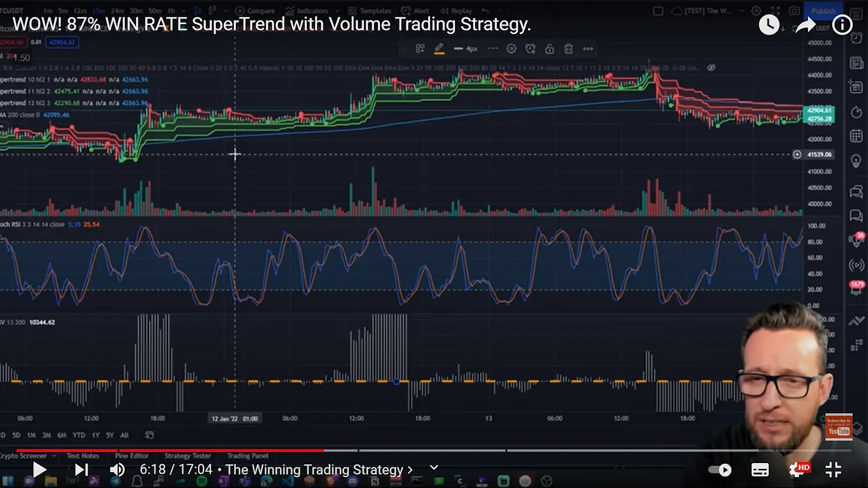Select the highlighted brush drawing tool
This screenshot has width=868, height=488.
pyautogui.click(x=439, y=49)
